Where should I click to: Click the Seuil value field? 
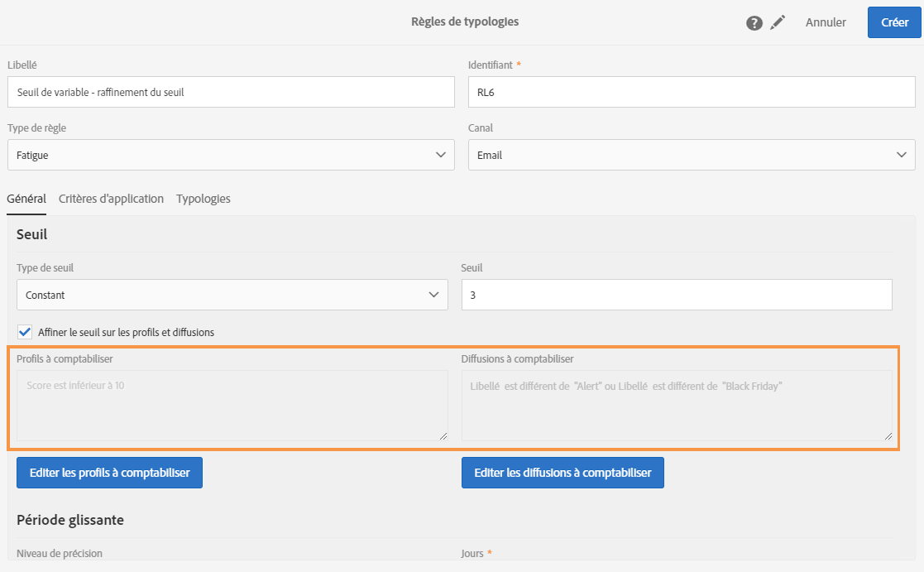tap(676, 295)
